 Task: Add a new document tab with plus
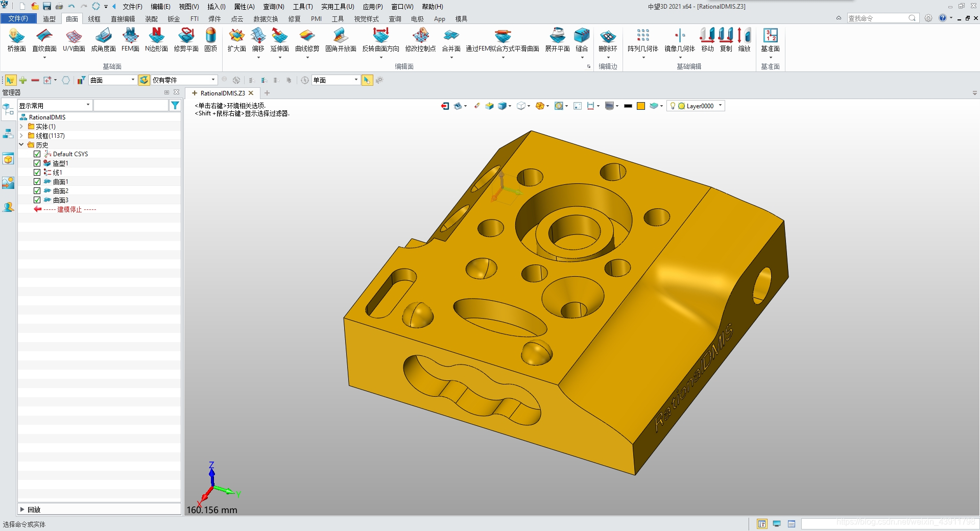coord(267,93)
